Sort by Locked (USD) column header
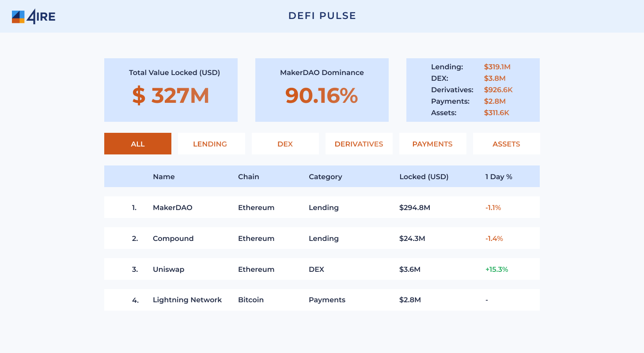The height and width of the screenshot is (353, 644). [424, 176]
